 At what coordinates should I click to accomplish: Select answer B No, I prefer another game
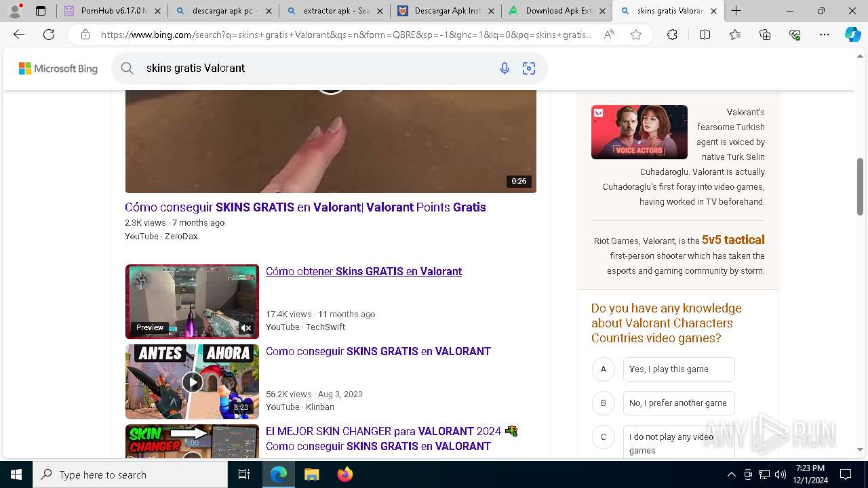[679, 403]
